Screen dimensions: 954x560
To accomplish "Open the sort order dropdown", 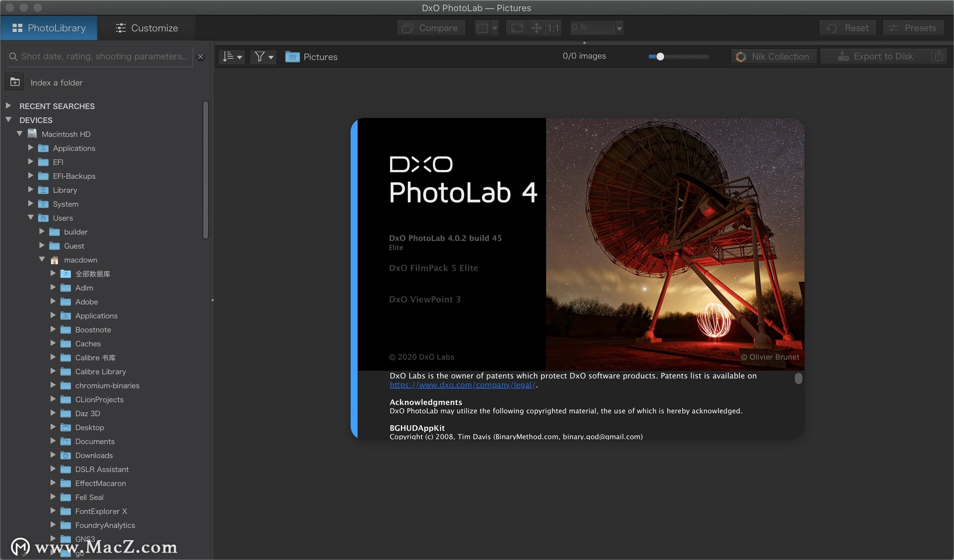I will tap(232, 57).
